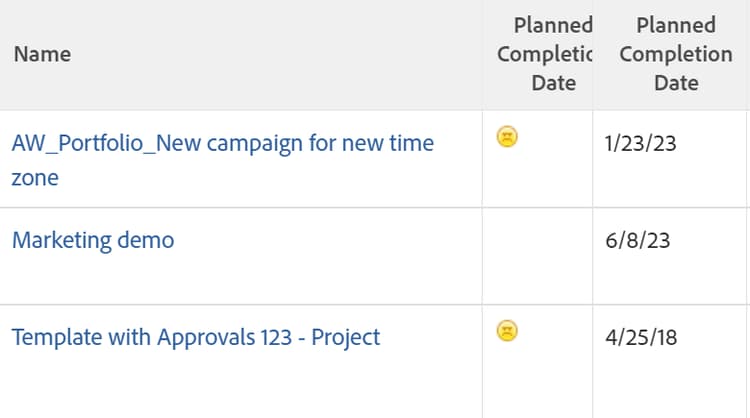Click the partially visible cell right of 1/23/23
Image resolution: width=750 pixels, height=418 pixels.
tap(748, 159)
